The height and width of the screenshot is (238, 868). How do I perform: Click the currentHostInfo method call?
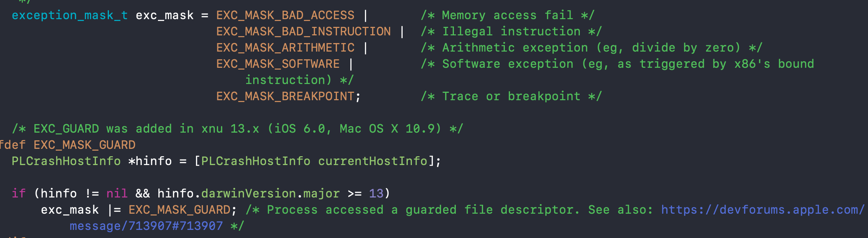coord(373,161)
